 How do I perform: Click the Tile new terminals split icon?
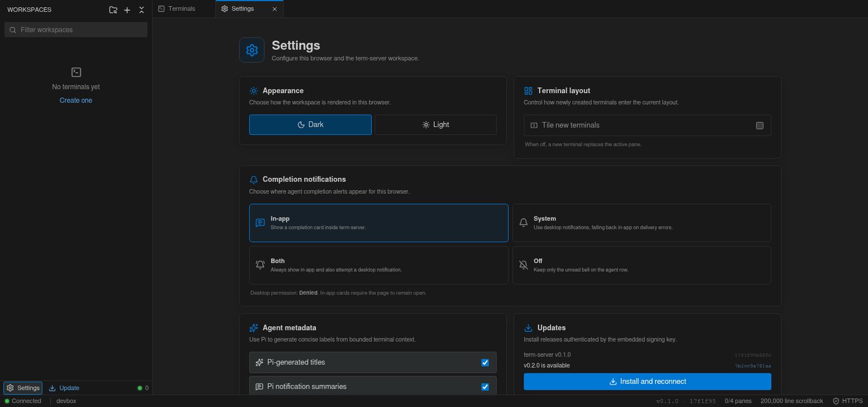(534, 125)
